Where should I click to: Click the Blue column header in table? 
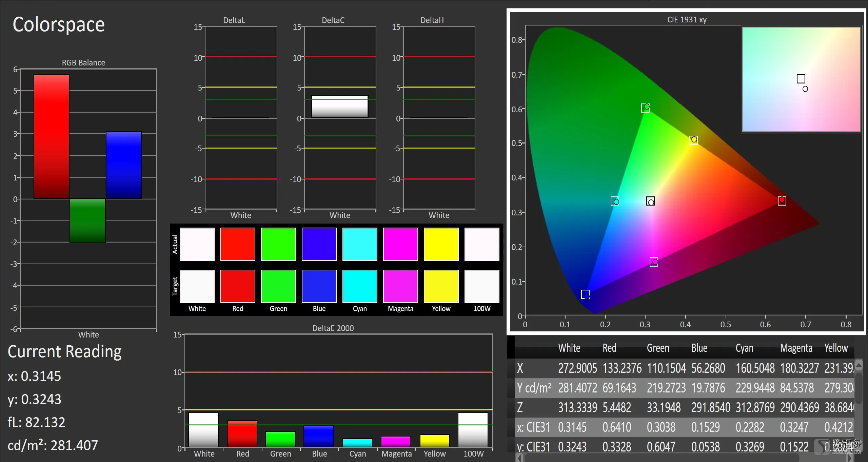pos(699,348)
